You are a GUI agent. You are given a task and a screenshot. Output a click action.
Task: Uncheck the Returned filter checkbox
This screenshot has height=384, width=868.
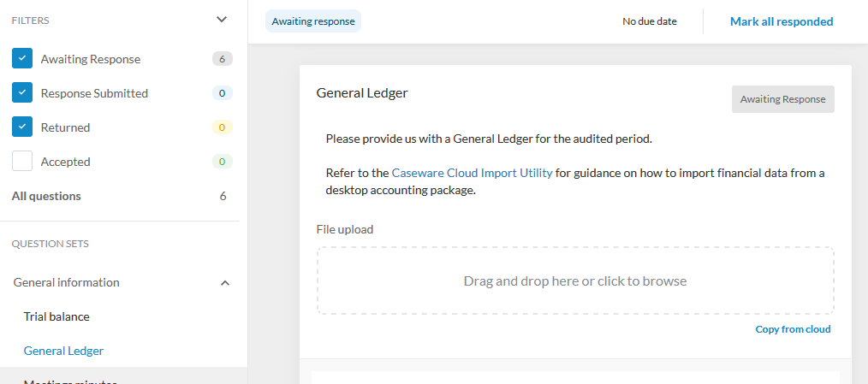click(x=22, y=127)
